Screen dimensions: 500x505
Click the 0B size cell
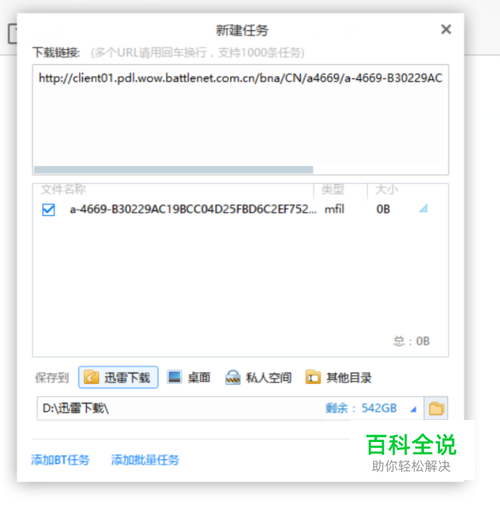click(383, 209)
